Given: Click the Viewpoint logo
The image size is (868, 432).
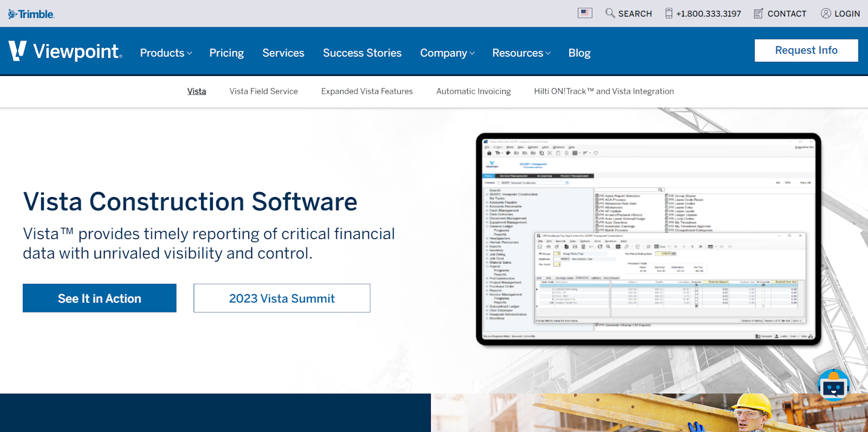Looking at the screenshot, I should tap(65, 51).
